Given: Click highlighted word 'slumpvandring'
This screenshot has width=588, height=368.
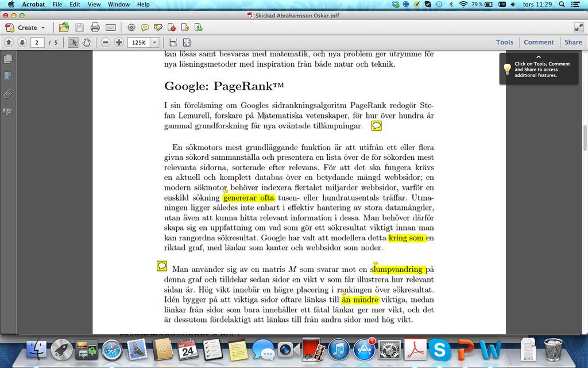Looking at the screenshot, I should [x=397, y=270].
